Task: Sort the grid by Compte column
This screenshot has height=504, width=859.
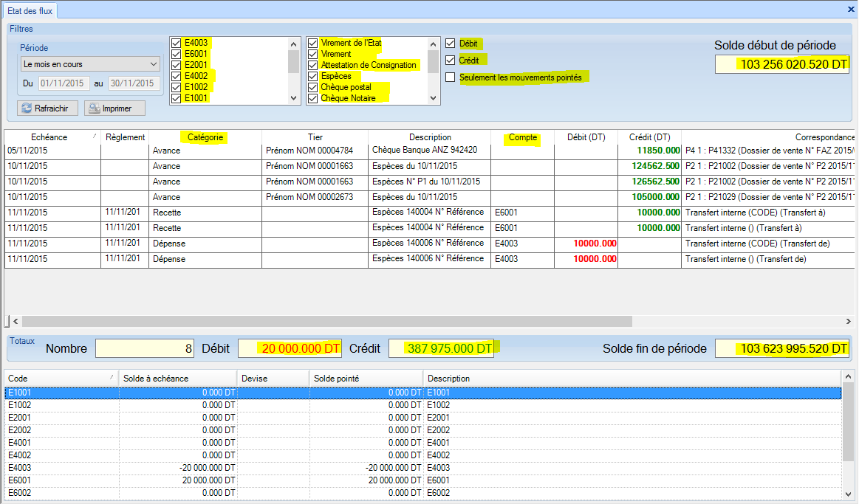Action: click(522, 137)
